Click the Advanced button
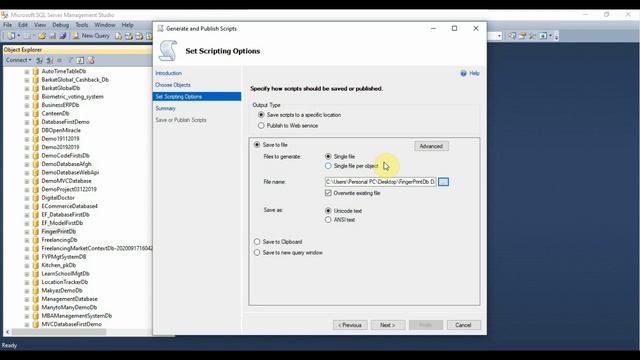The image size is (640, 360). click(431, 146)
